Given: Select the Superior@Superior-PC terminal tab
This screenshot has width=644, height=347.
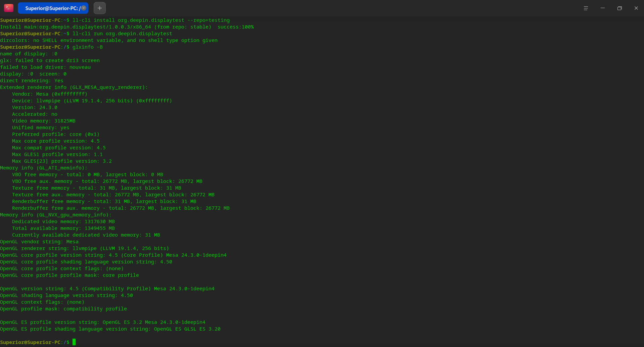Looking at the screenshot, I should coord(53,8).
